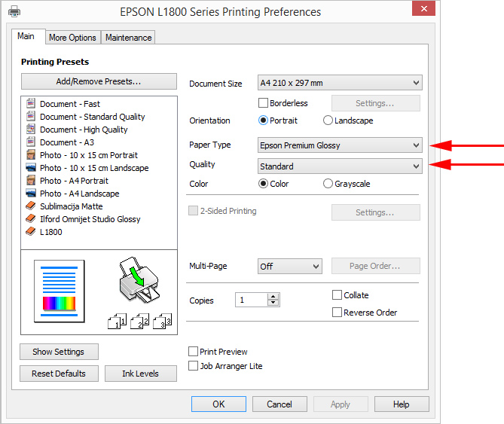Switch to the More Options tab
The image size is (504, 424).
72,38
